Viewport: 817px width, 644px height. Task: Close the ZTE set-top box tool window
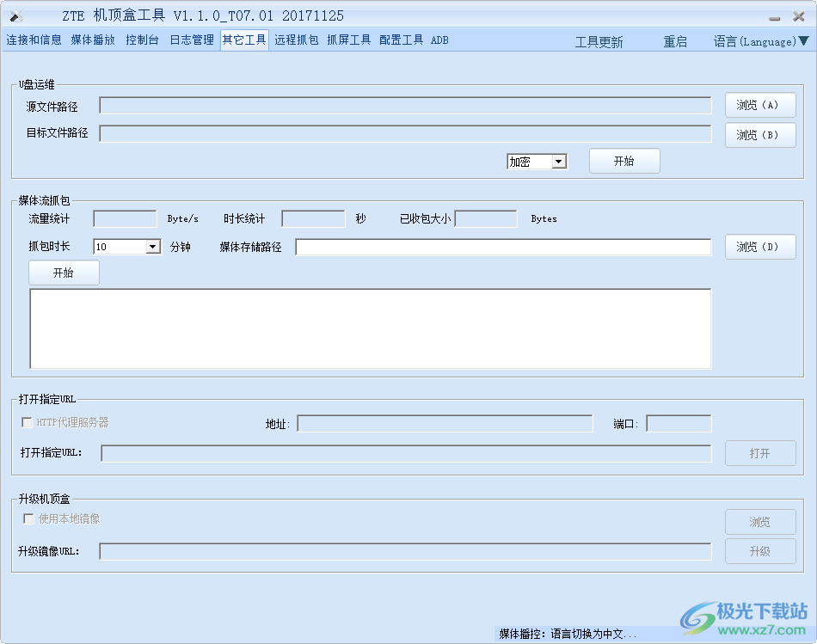pyautogui.click(x=799, y=16)
